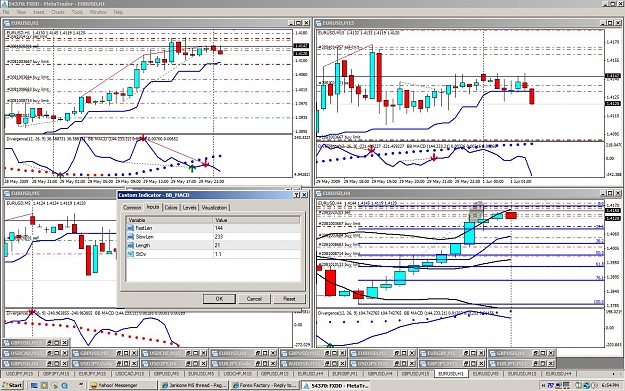Screen dimensions: 625x391
Task: Click the EURUSD,H4 chart window title icon
Action: [x=318, y=193]
